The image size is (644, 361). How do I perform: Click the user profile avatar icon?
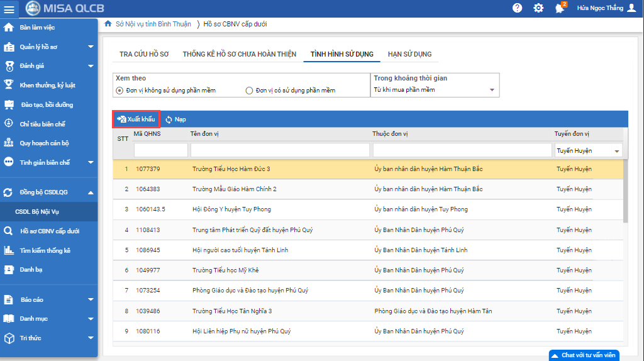(631, 8)
